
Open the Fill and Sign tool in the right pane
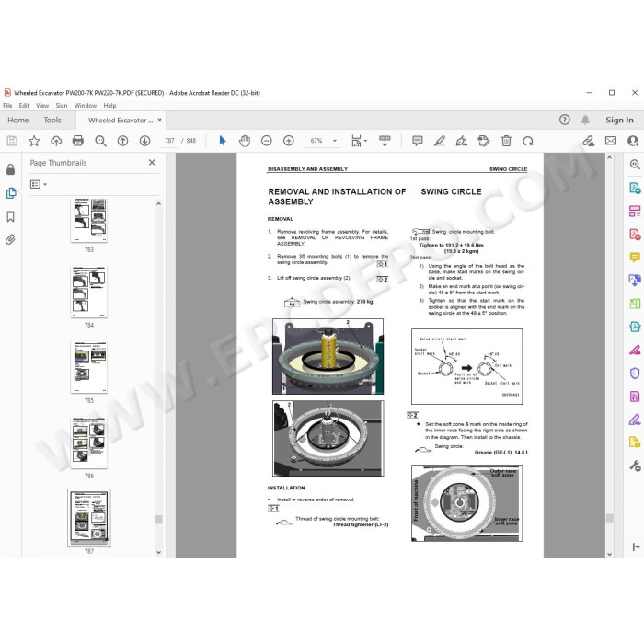[x=635, y=420]
